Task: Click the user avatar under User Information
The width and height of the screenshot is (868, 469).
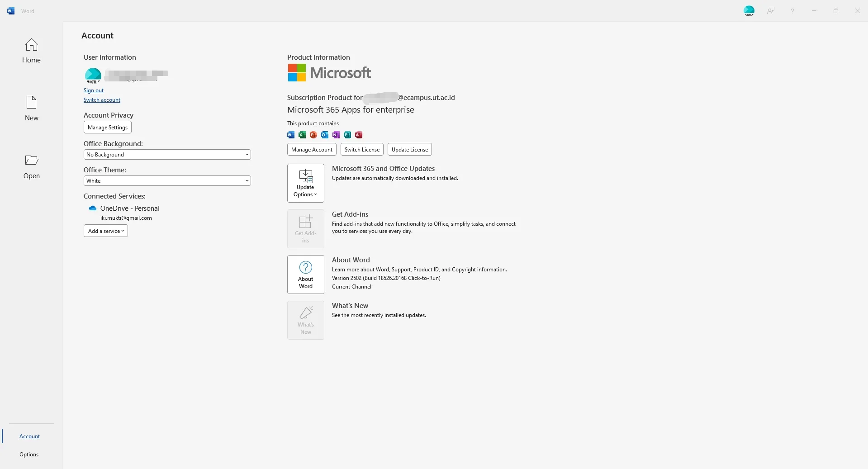Action: click(93, 76)
